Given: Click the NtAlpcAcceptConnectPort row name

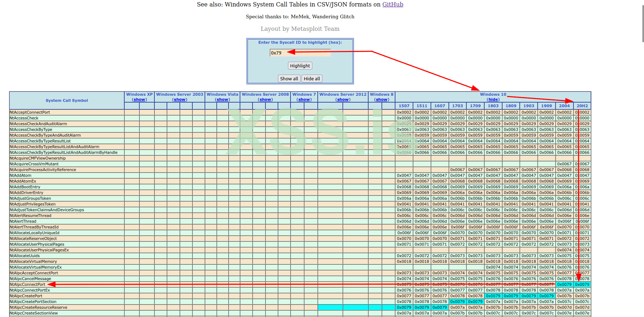Looking at the screenshot, I should pyautogui.click(x=34, y=273).
